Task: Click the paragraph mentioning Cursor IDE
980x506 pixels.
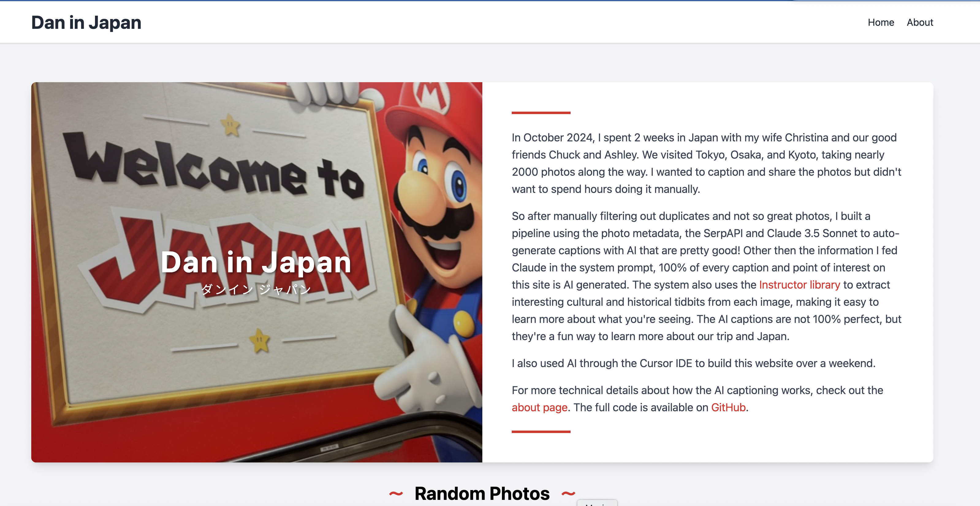Action: pyautogui.click(x=693, y=363)
